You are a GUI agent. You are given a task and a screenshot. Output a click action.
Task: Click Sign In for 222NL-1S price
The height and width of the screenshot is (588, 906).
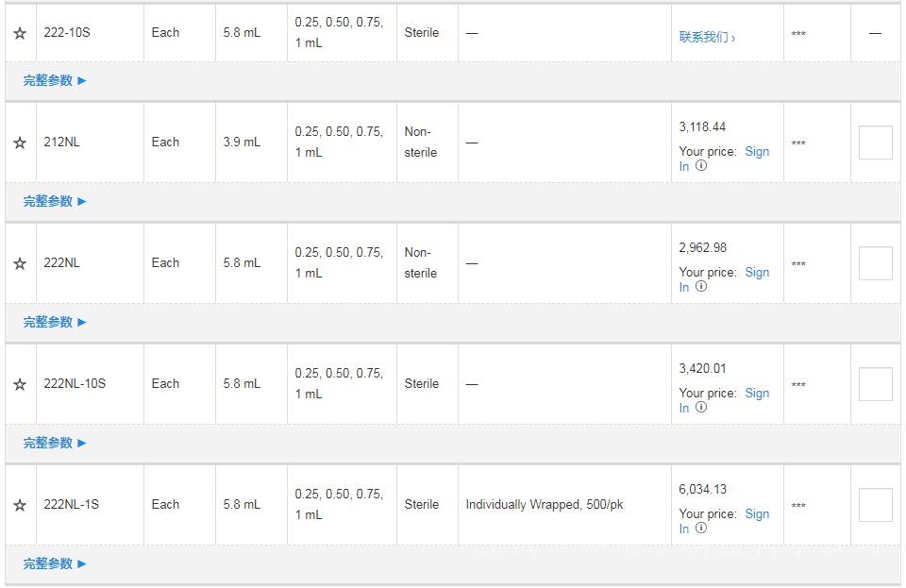757,514
